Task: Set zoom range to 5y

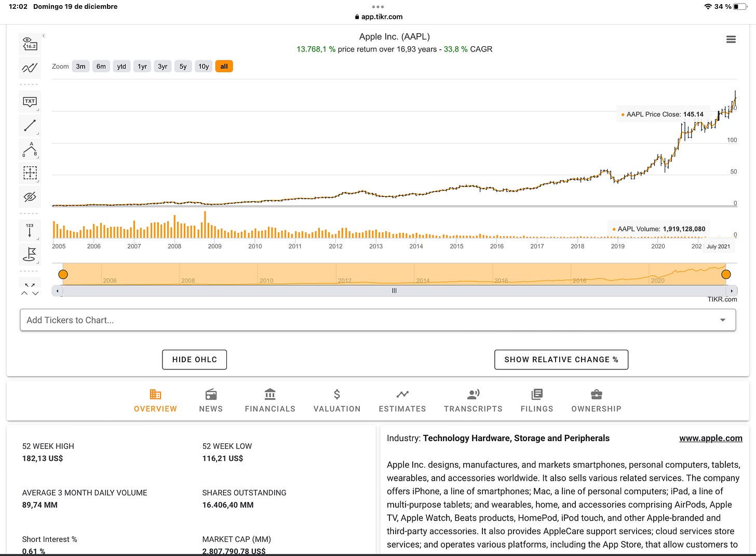Action: point(183,67)
